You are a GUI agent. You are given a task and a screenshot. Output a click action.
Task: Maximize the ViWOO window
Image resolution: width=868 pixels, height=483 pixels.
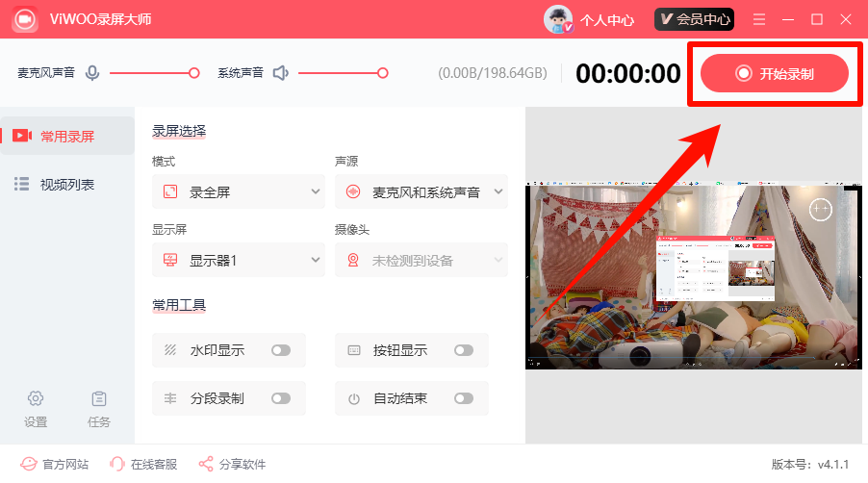817,19
